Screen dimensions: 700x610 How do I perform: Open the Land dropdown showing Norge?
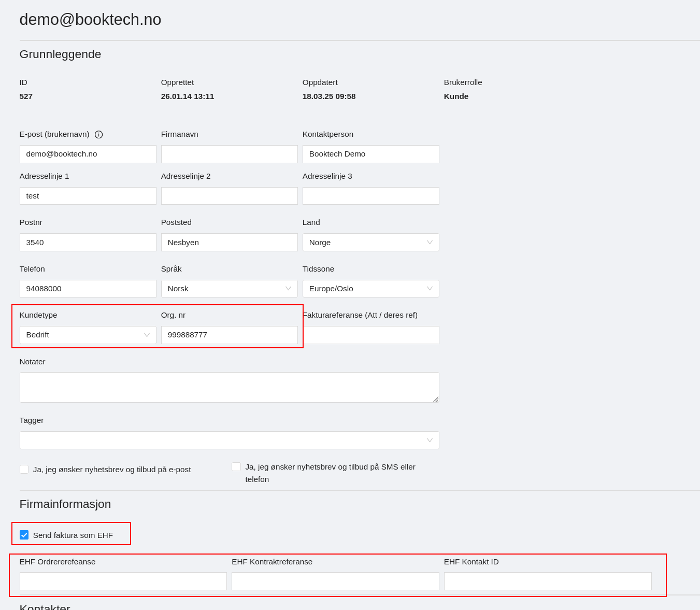pyautogui.click(x=370, y=243)
